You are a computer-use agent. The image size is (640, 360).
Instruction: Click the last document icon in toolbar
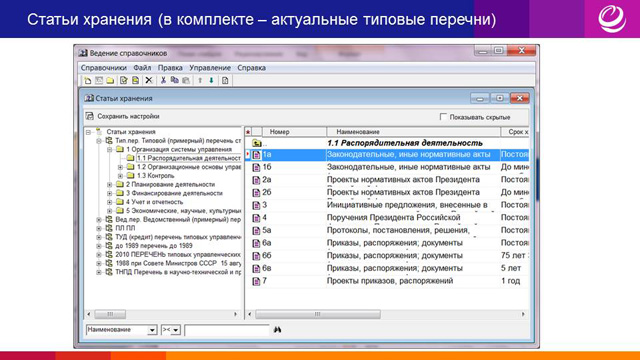225,80
